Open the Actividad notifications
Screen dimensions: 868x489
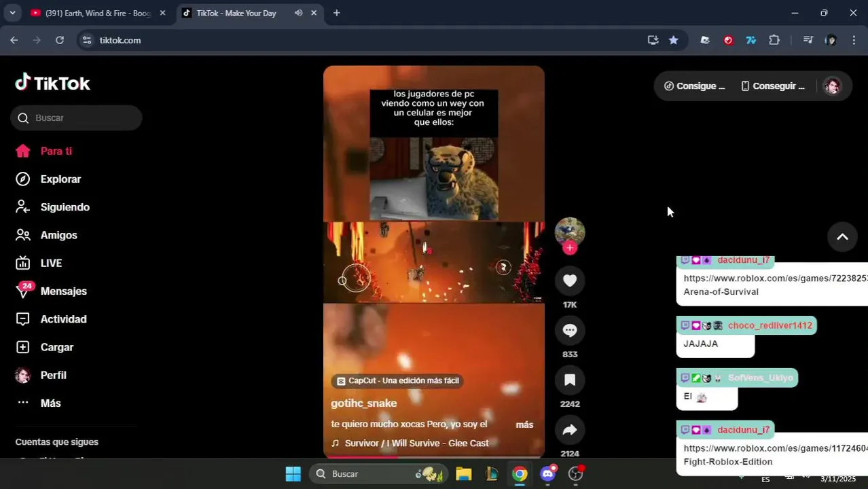pyautogui.click(x=51, y=319)
